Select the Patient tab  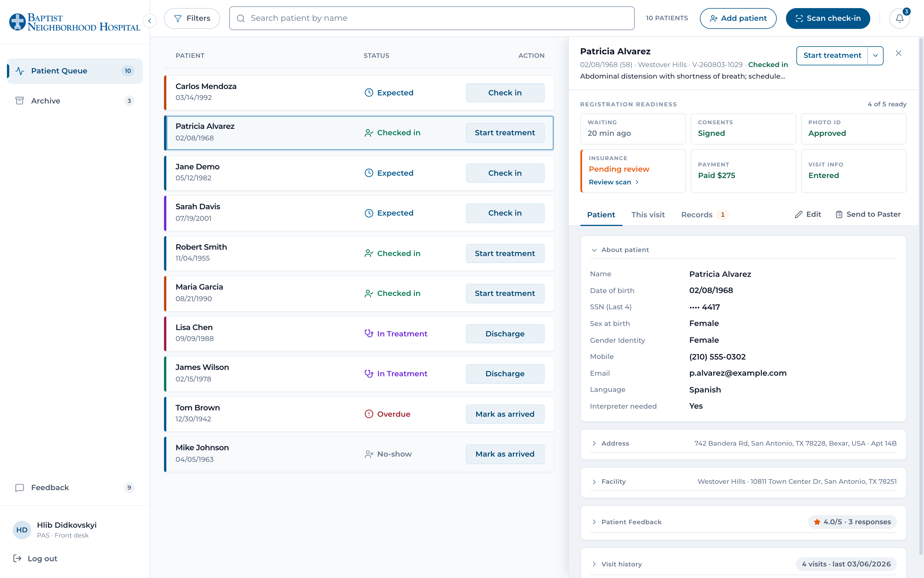[601, 215]
